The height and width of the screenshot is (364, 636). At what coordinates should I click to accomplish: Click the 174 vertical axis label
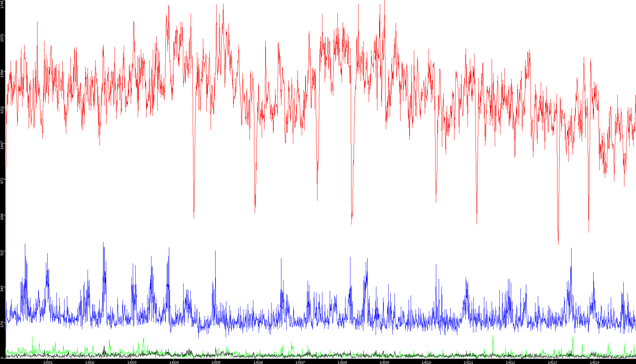click(x=2, y=324)
